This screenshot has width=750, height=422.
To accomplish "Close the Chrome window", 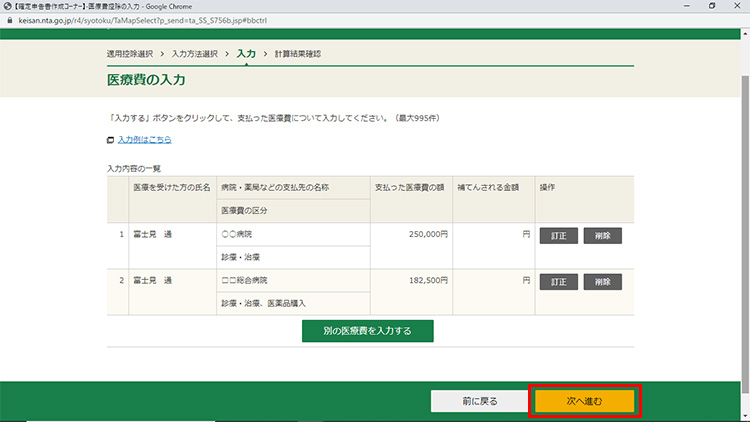I will (x=737, y=6).
